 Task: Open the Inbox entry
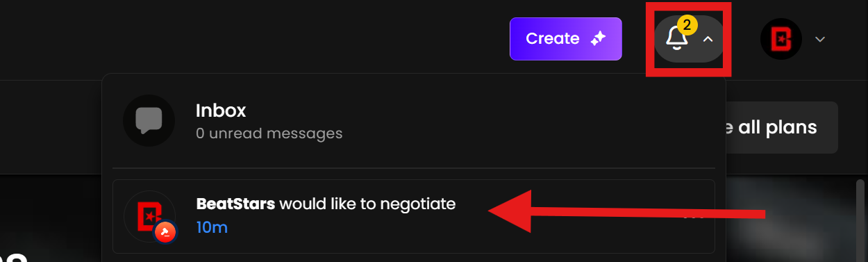[414, 121]
